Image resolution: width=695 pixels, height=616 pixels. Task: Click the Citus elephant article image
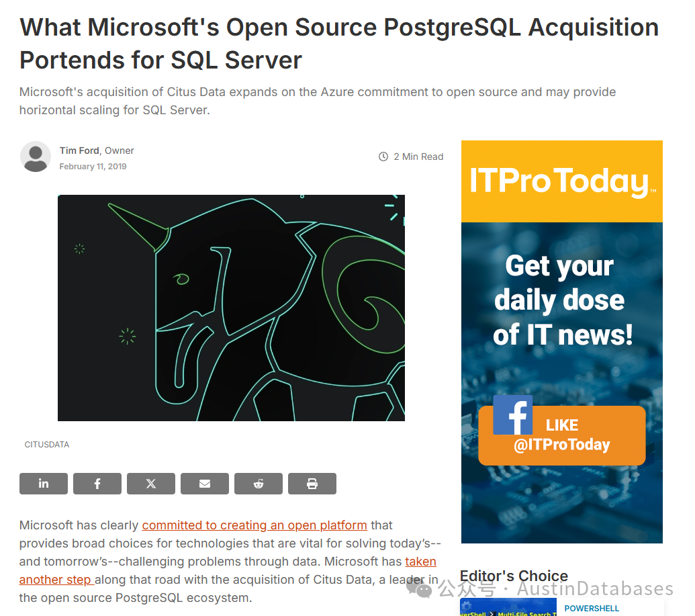tap(231, 308)
